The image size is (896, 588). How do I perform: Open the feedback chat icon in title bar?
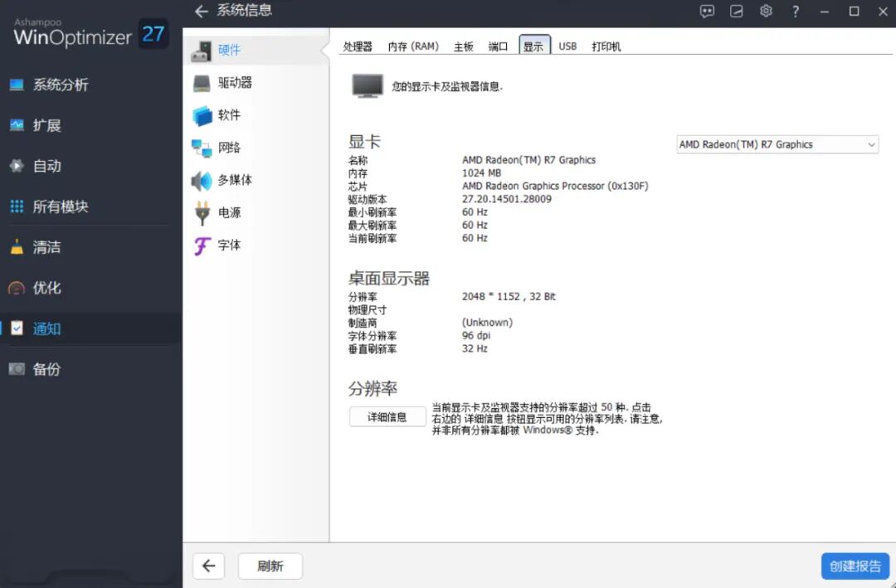click(707, 11)
